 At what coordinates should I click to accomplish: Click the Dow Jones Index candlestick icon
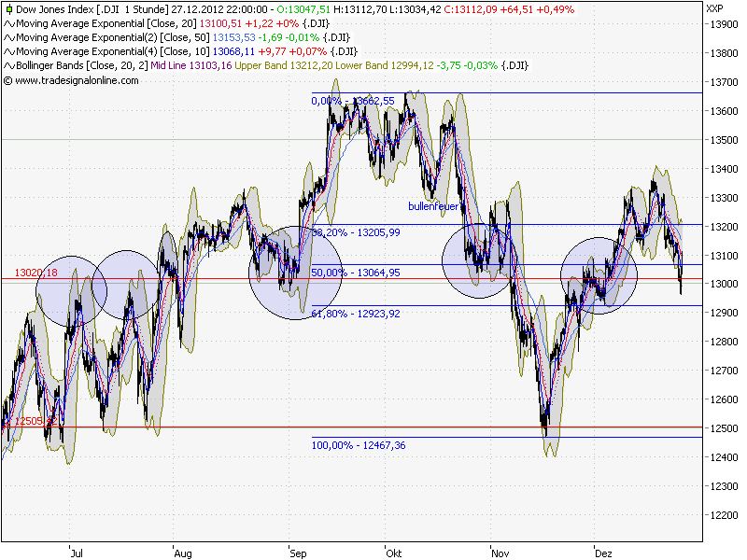click(8, 9)
